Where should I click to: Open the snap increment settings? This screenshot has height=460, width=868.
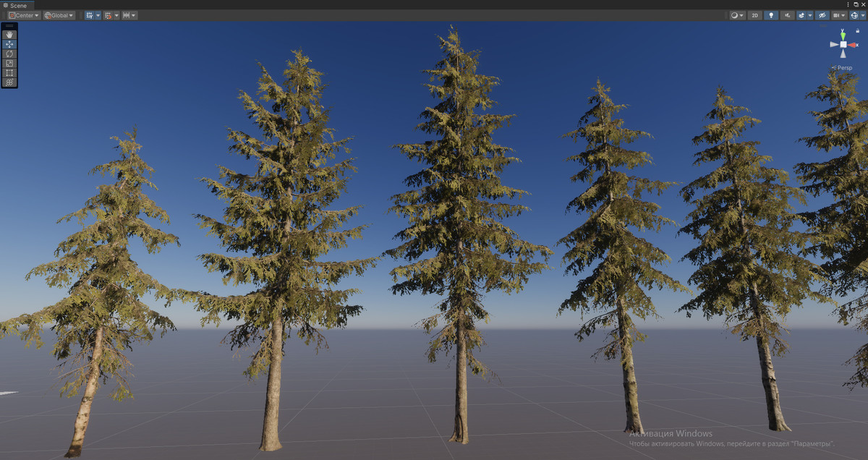pyautogui.click(x=133, y=14)
